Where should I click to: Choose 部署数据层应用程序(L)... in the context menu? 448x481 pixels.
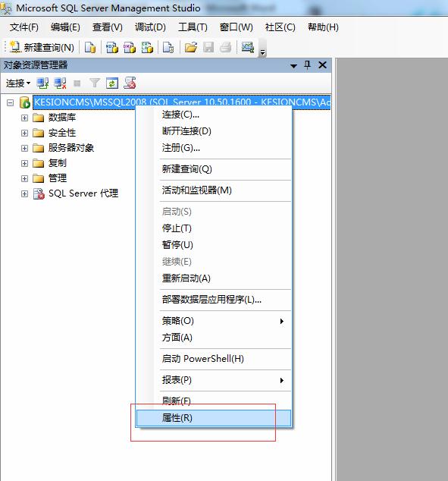(214, 300)
